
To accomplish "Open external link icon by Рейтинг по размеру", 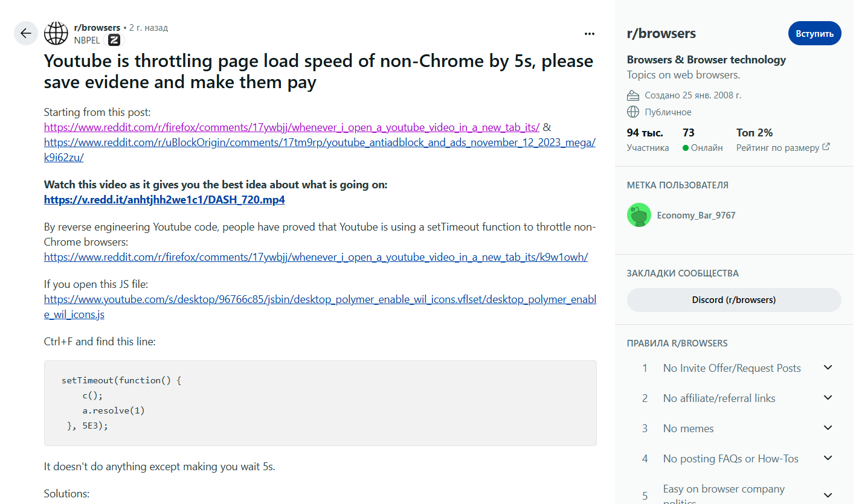I will click(826, 147).
